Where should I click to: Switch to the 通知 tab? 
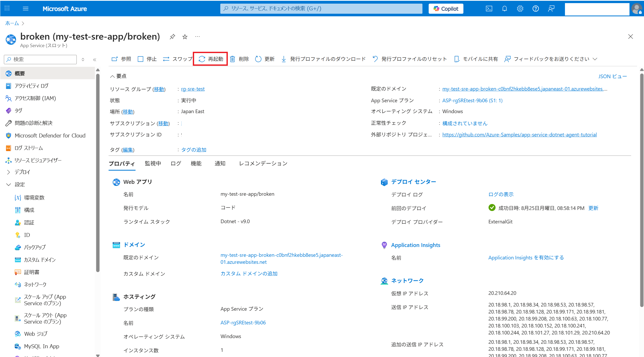point(220,163)
